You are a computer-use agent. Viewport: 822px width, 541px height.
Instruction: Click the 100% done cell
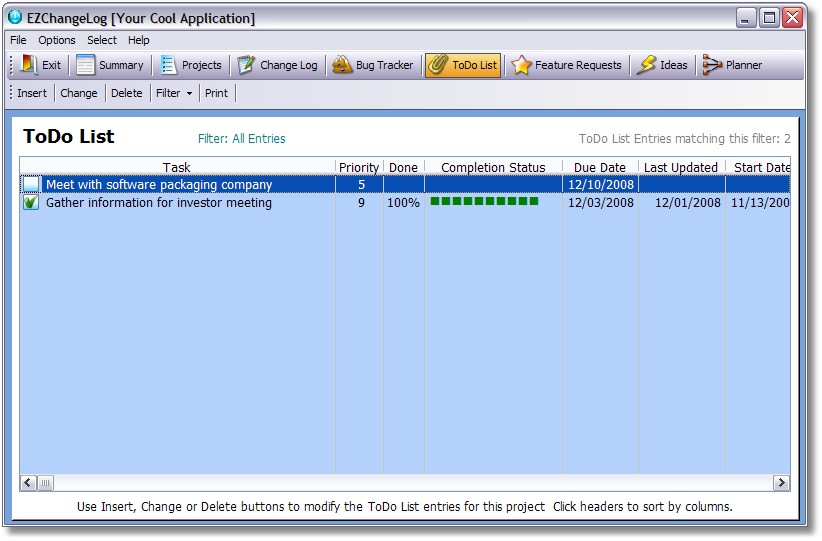click(x=403, y=203)
